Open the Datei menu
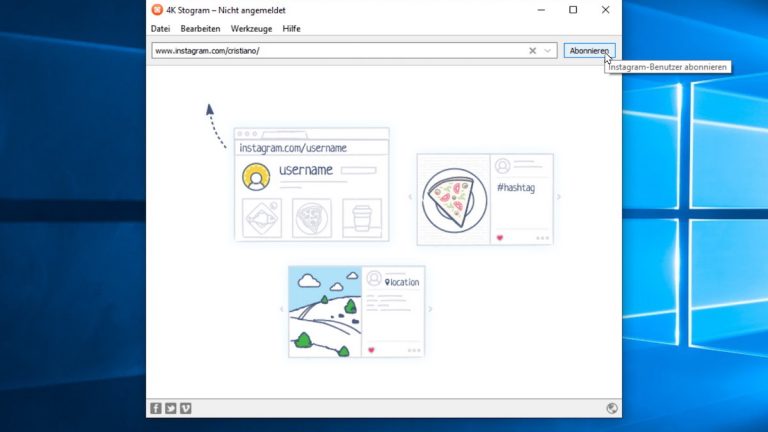Image resolution: width=768 pixels, height=432 pixels. [160, 29]
